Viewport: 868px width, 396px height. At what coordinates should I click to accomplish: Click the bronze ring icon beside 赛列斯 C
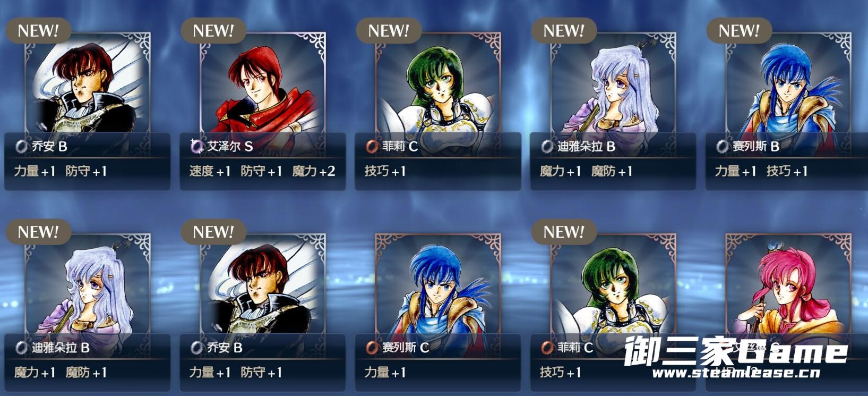coord(372,348)
